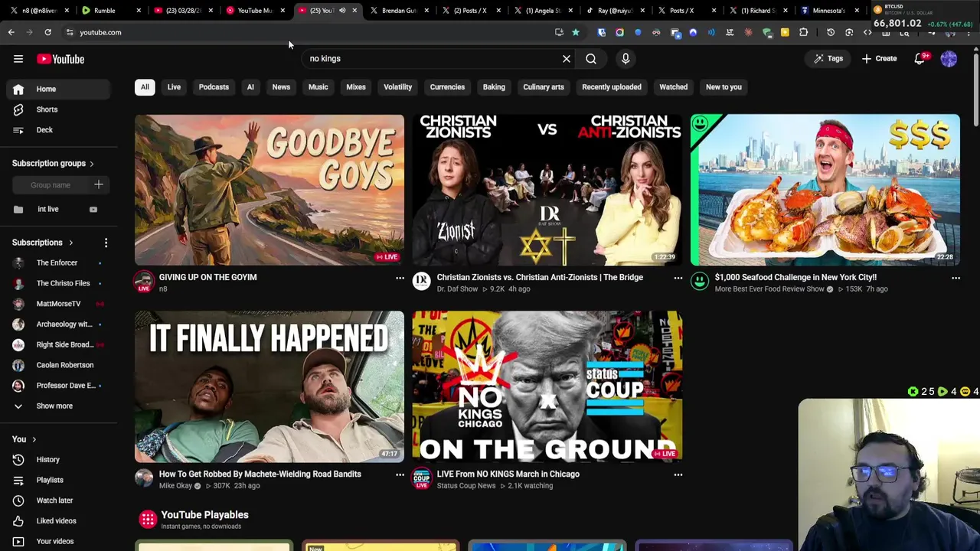Open Playlists in sidebar

58,480
